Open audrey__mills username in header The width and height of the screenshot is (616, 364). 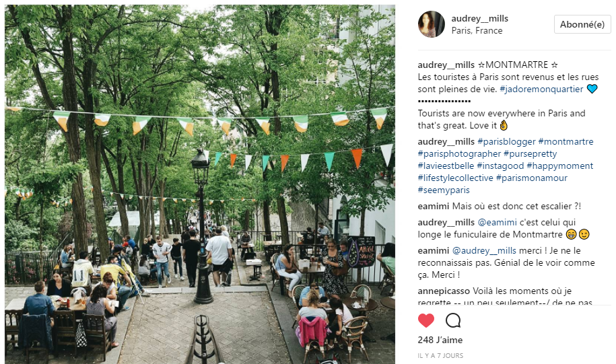(480, 18)
